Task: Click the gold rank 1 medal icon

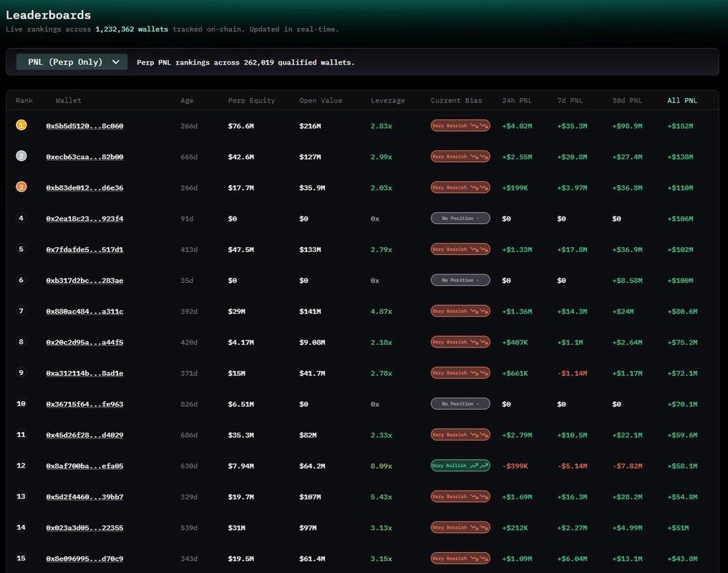Action: click(21, 125)
